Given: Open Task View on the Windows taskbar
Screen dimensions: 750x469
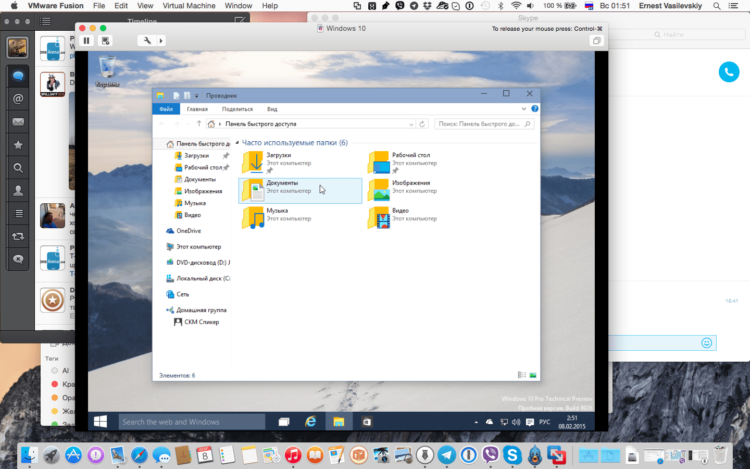Looking at the screenshot, I should click(284, 422).
